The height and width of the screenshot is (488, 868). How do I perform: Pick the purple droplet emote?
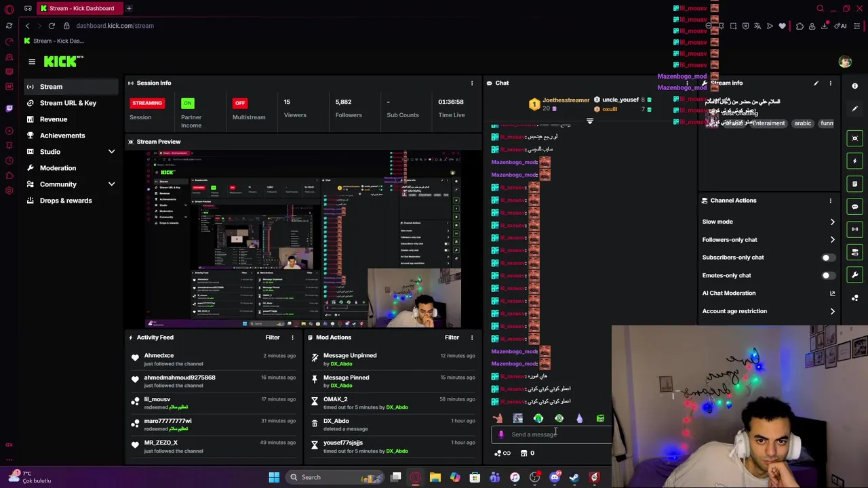580,418
